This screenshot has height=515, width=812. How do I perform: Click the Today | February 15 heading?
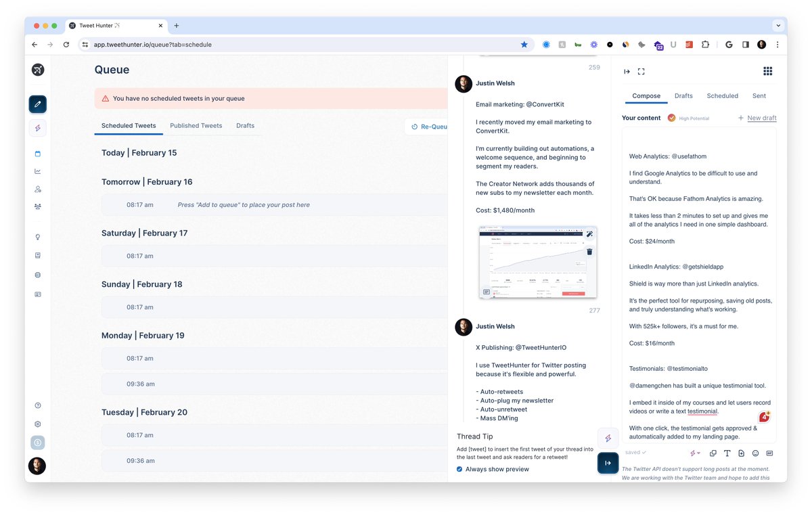point(139,153)
